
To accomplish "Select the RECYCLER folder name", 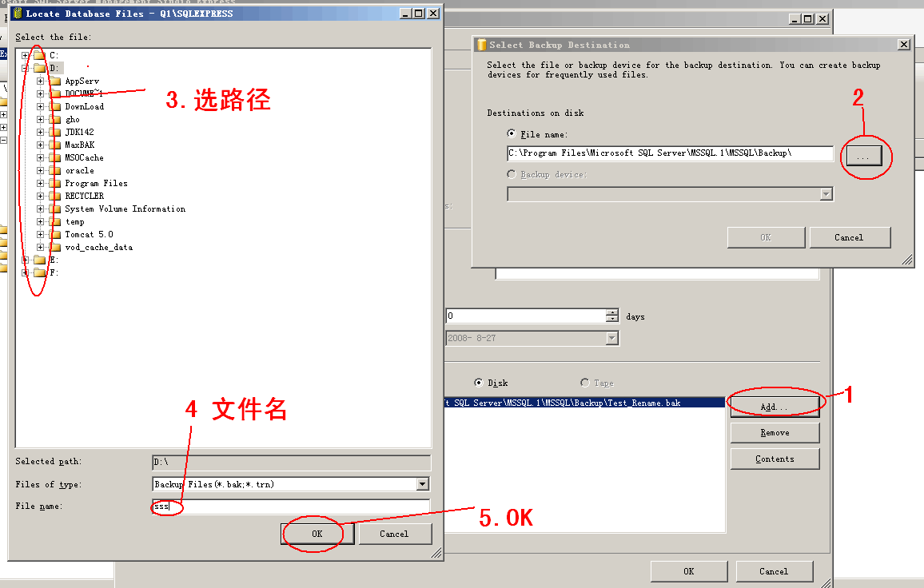I will (x=84, y=197).
